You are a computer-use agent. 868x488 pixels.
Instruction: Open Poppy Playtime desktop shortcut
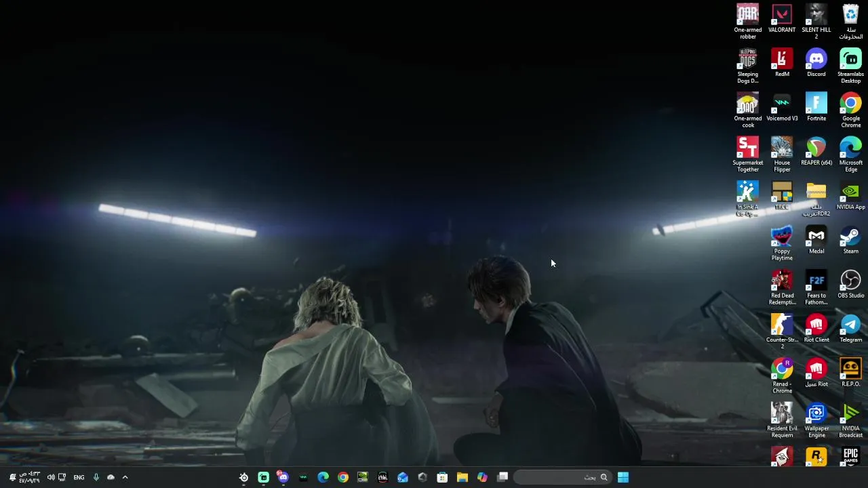click(782, 243)
